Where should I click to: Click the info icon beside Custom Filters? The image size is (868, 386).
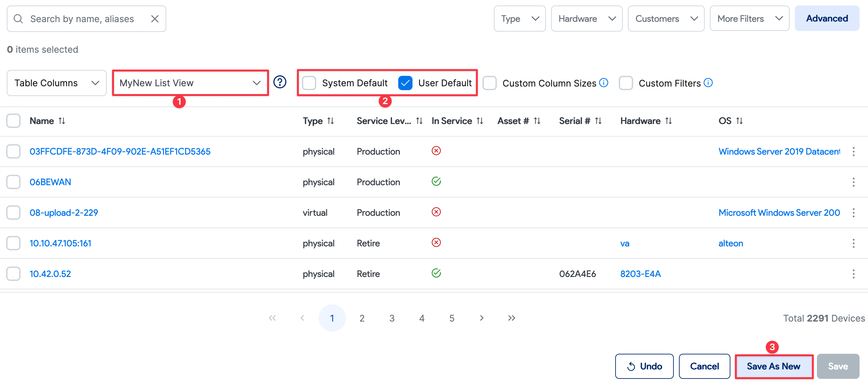click(x=709, y=82)
